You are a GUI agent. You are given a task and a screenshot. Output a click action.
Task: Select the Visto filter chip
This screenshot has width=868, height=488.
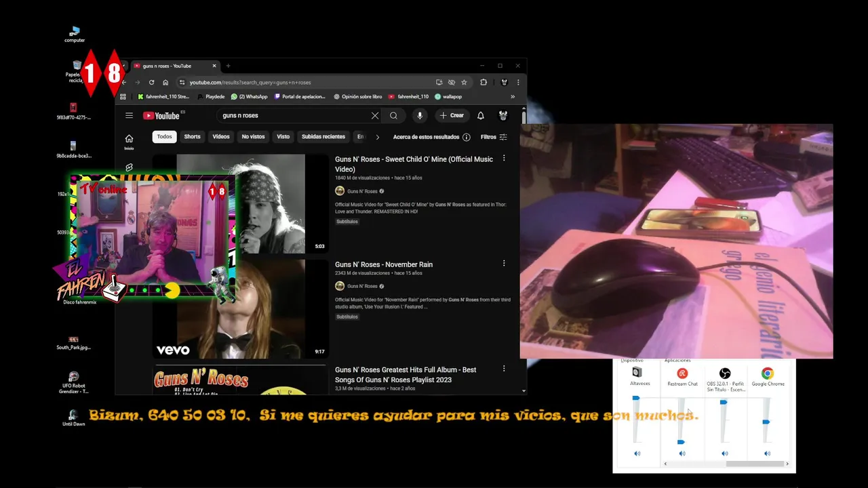[x=283, y=137]
